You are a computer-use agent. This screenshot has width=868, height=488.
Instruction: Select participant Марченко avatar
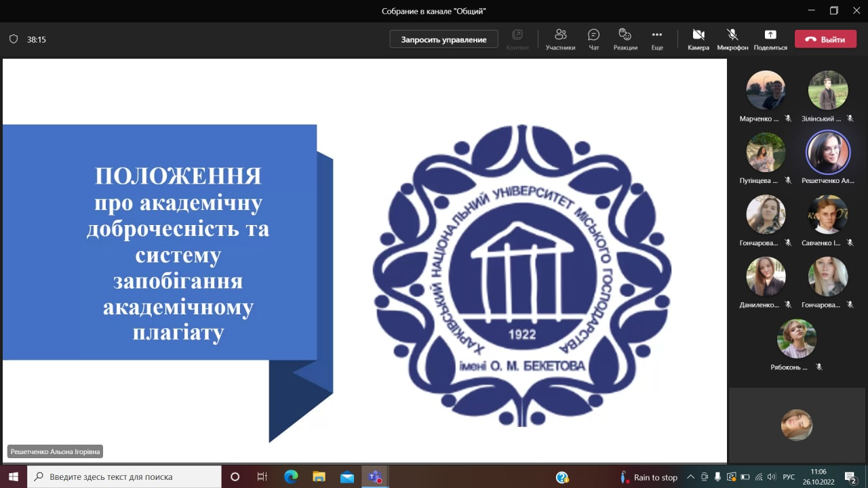766,90
